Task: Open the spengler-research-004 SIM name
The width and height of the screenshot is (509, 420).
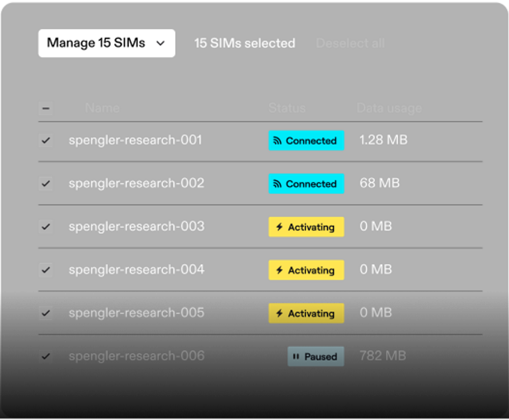Action: click(x=136, y=270)
